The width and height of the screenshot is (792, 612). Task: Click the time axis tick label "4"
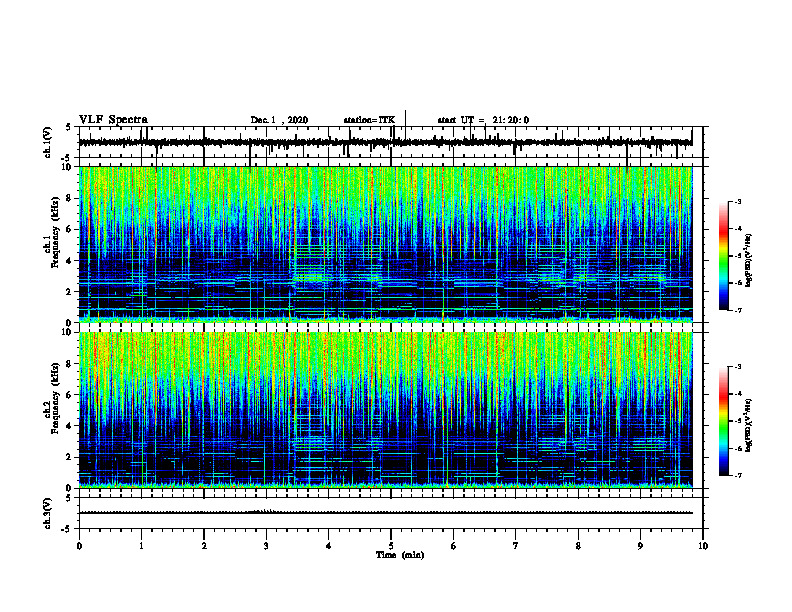coord(329,546)
